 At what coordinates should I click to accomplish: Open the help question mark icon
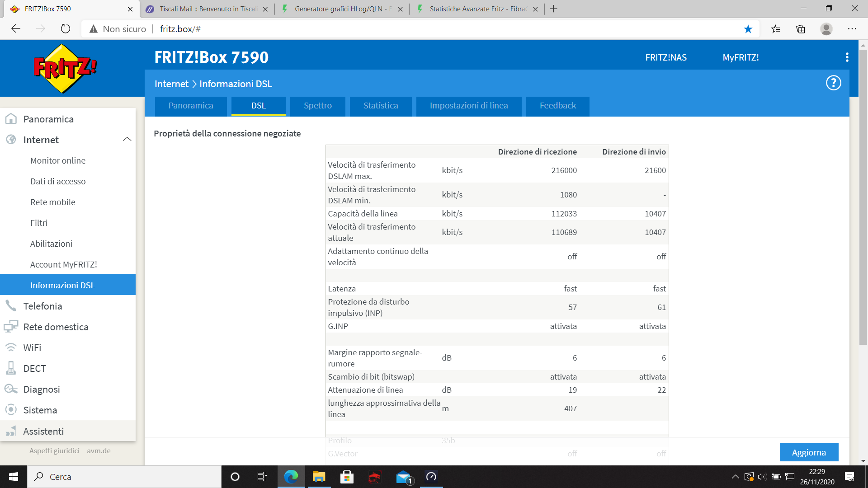833,83
